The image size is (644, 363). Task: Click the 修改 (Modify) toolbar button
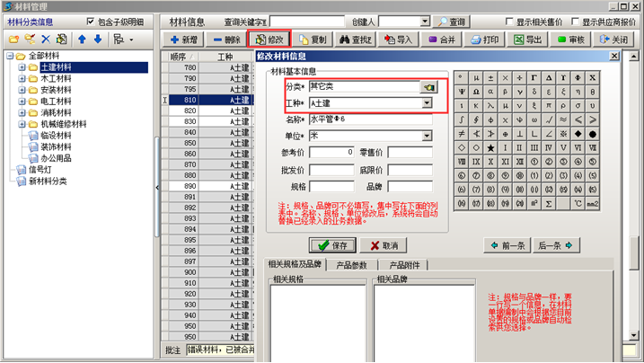(269, 40)
